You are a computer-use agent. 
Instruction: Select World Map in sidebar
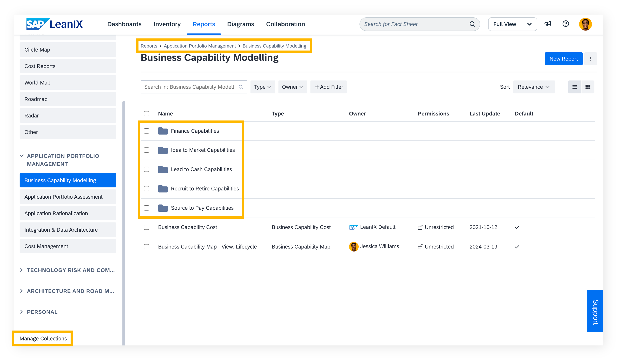[68, 83]
